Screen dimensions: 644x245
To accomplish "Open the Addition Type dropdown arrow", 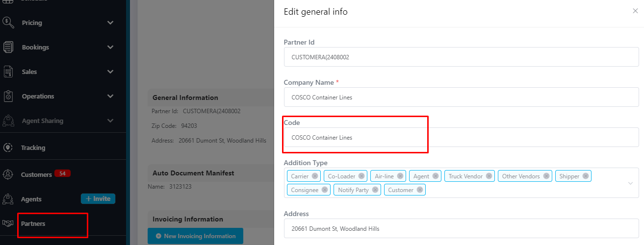I will pos(630,183).
